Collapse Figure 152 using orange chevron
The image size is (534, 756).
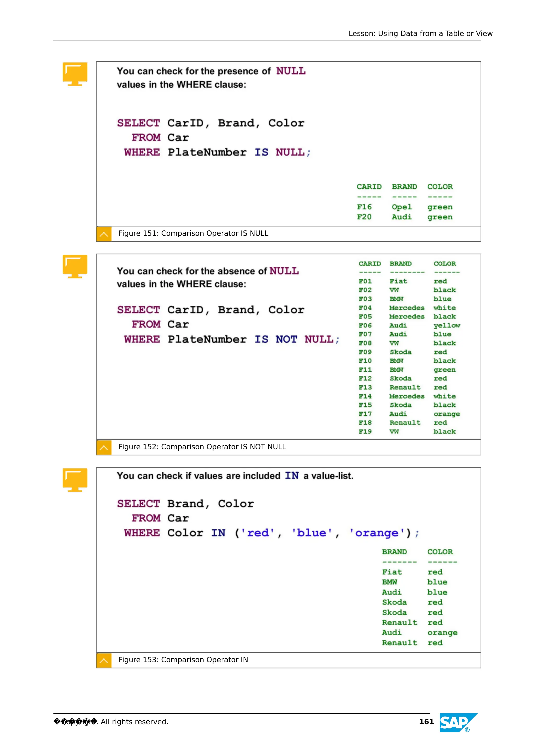(x=104, y=448)
